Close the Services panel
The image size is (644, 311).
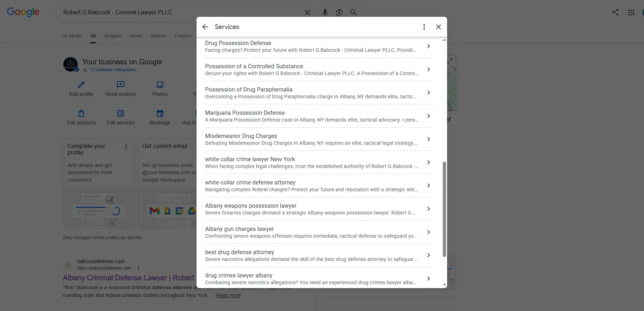point(439,27)
